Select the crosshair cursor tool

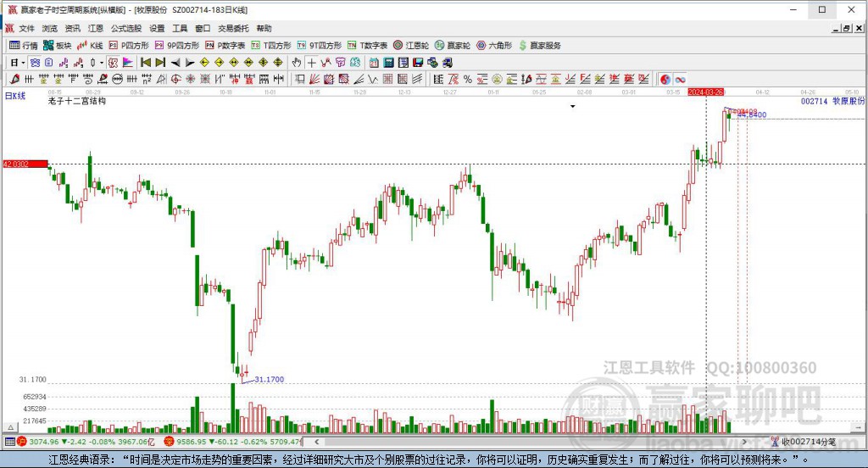tap(312, 63)
